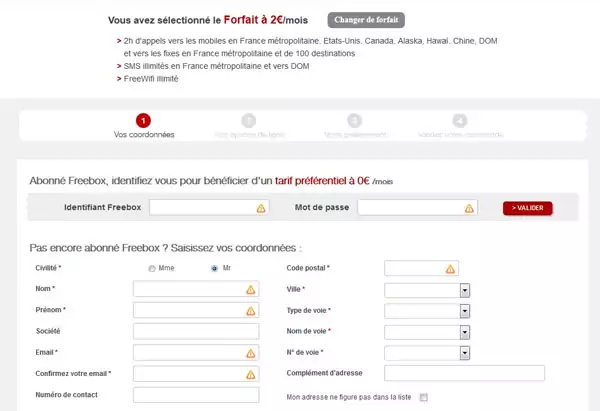Viewport: 600px width, 411px height.
Task: Click warning icon in Nom field
Action: (x=250, y=289)
